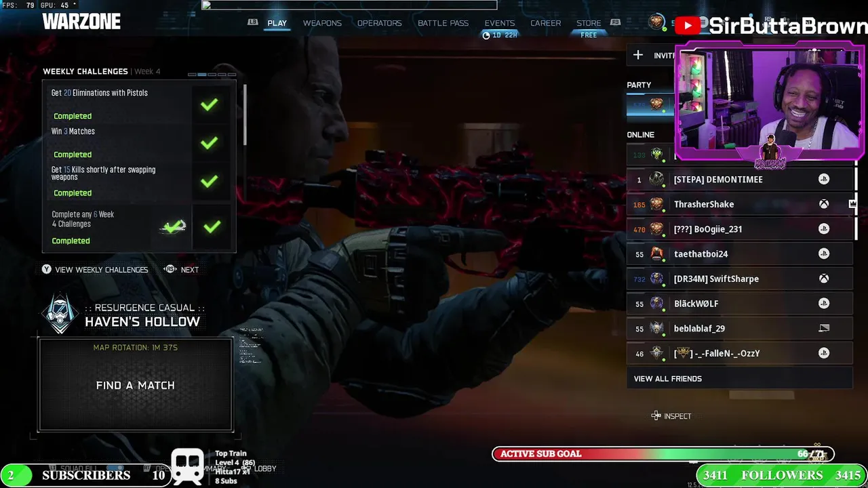Click PlayStation icon on DEMONTIMEE row

coord(824,179)
